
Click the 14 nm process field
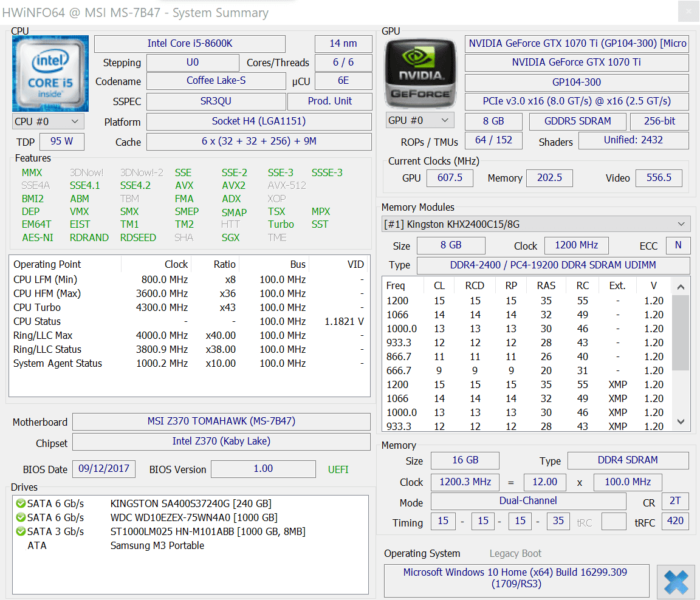[x=343, y=44]
